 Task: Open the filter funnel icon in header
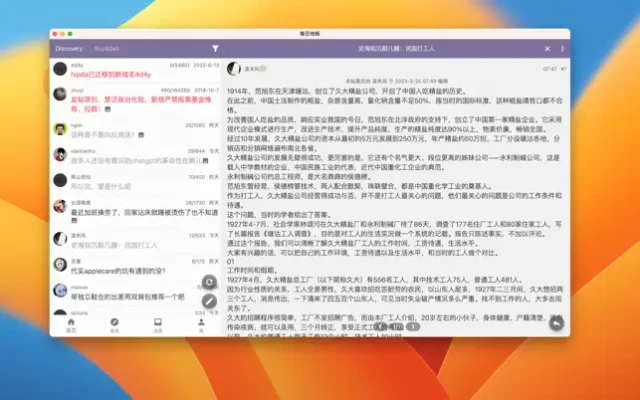(215, 48)
